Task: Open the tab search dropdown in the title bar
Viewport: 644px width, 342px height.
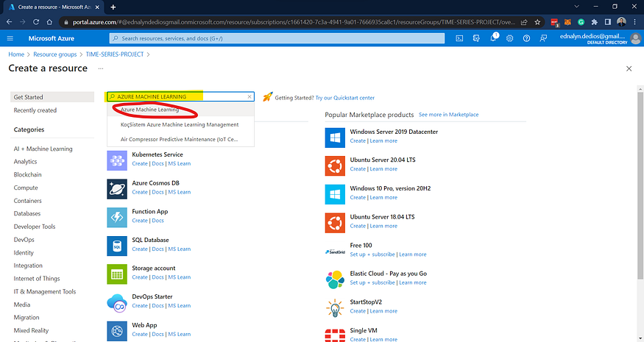Action: 576,7
